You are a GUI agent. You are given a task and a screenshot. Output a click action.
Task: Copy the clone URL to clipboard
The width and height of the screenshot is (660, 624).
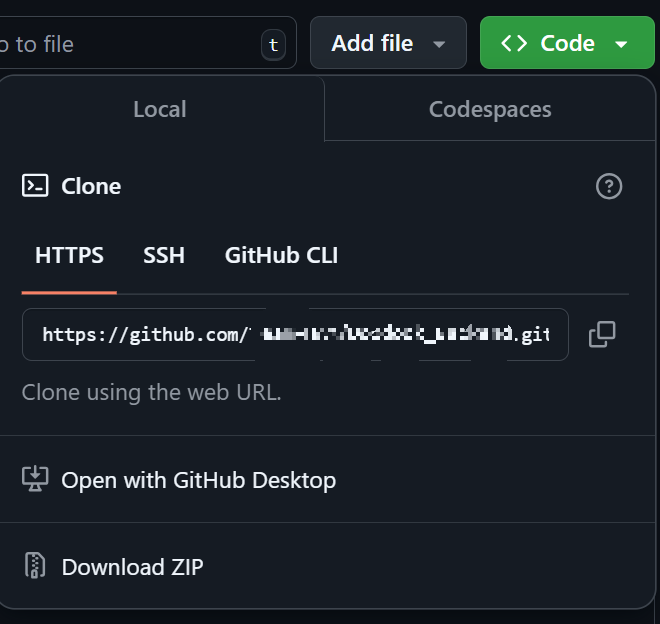click(602, 334)
